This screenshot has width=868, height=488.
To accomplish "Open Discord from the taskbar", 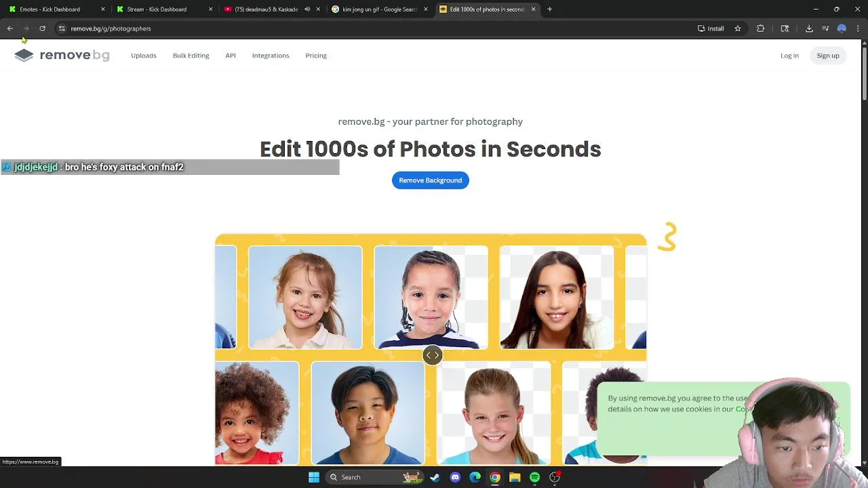I will tap(455, 477).
